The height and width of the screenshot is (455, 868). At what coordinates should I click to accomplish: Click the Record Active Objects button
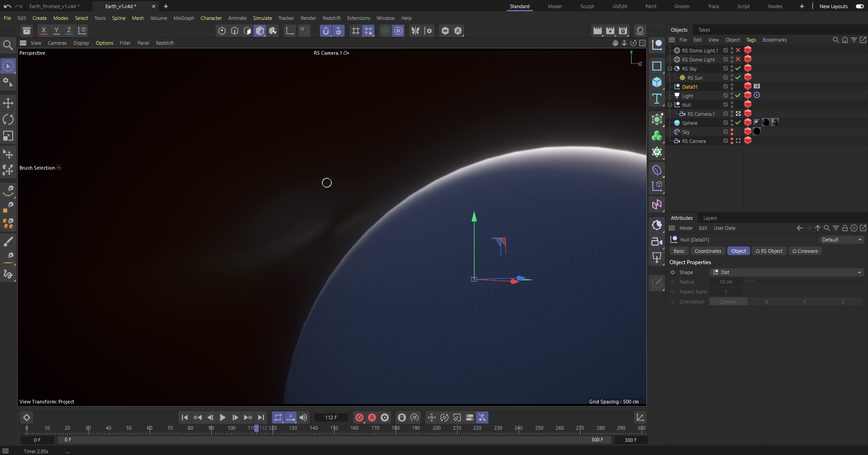tap(359, 417)
